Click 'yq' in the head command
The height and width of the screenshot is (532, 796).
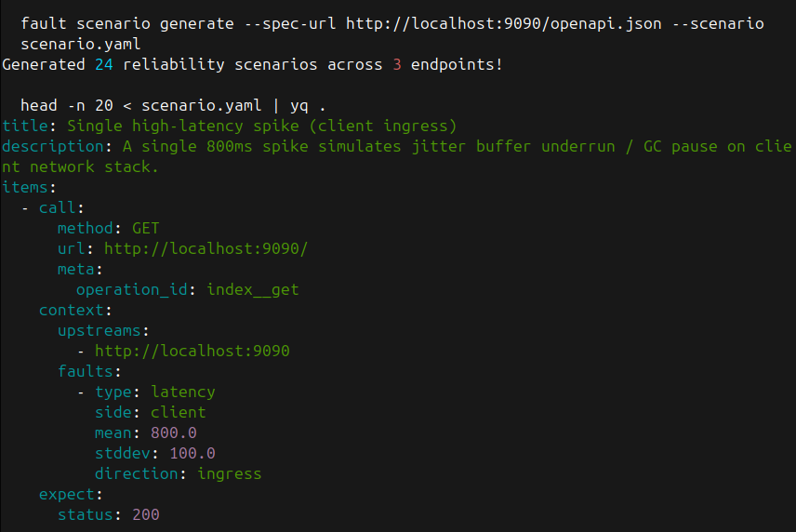coord(299,105)
